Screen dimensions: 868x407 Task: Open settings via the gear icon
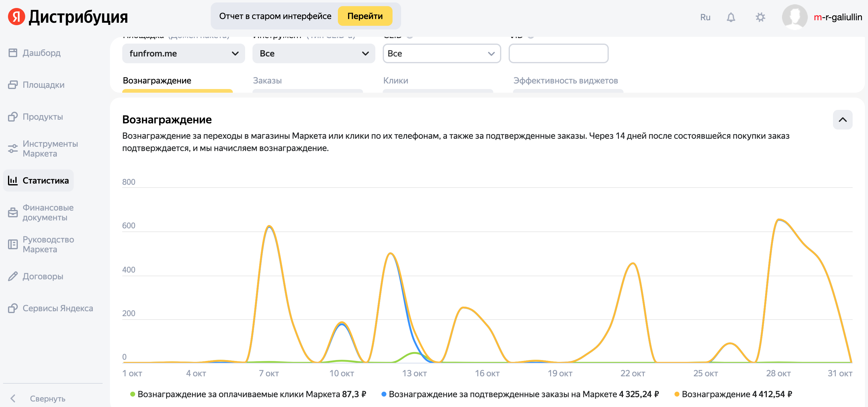[760, 17]
